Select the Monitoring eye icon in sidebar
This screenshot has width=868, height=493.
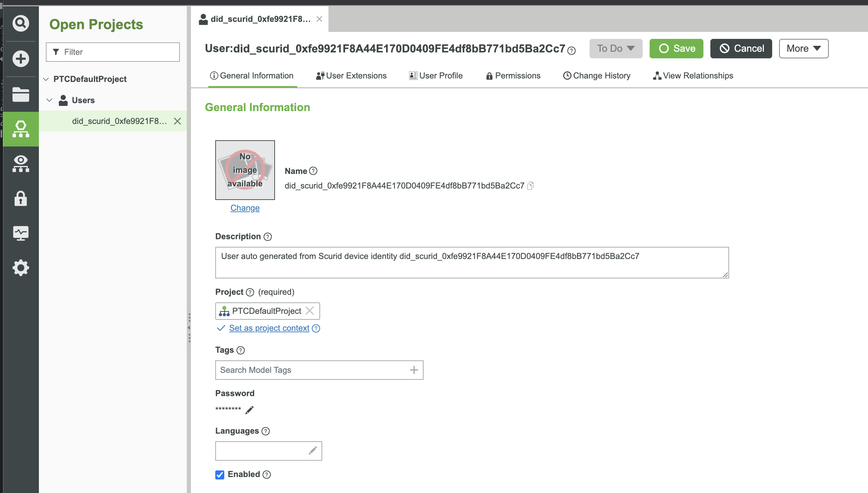[x=21, y=164]
